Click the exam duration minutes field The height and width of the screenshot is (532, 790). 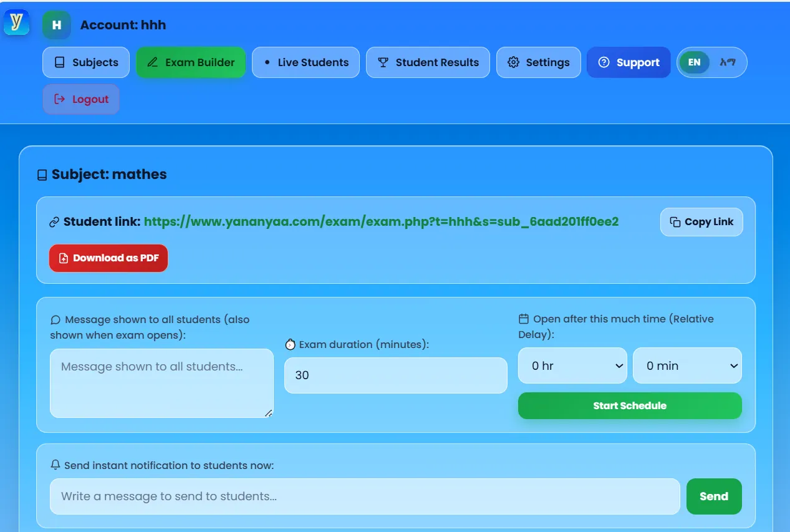[396, 375]
